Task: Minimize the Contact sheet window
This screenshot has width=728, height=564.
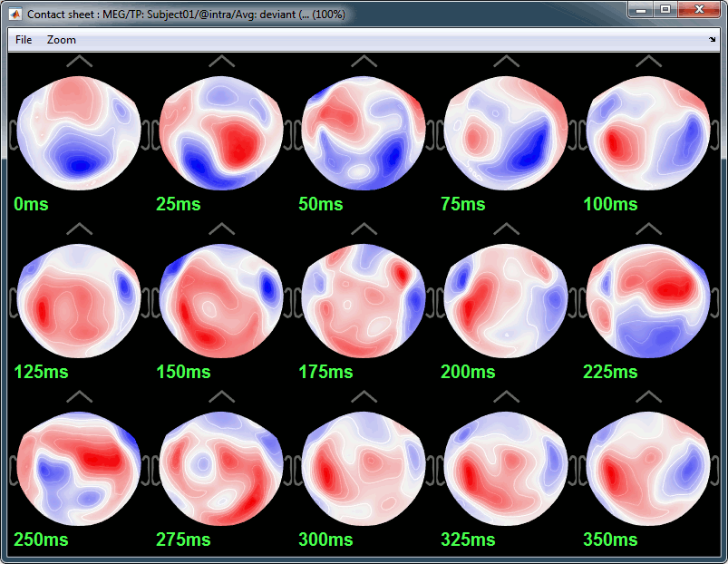Action: (643, 9)
